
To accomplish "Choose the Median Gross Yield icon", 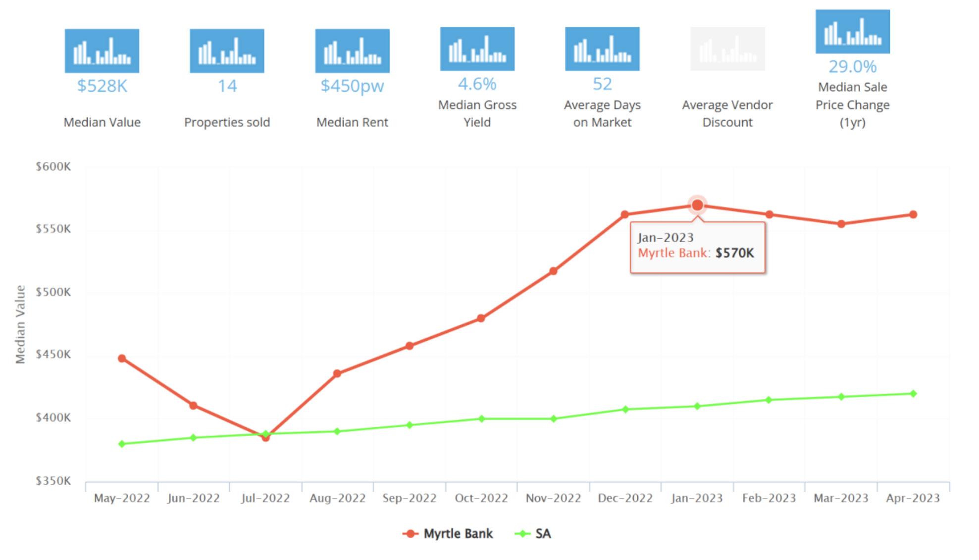I will [477, 49].
